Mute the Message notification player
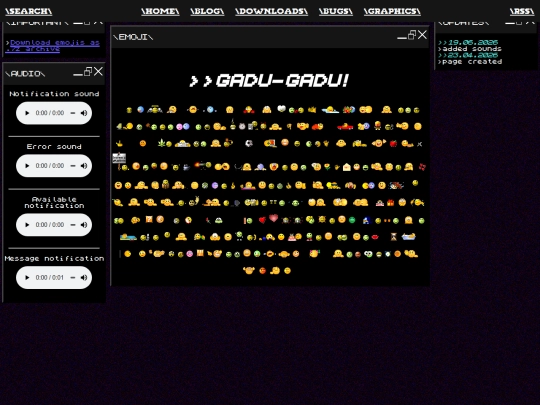The height and width of the screenshot is (405, 540). tap(84, 278)
